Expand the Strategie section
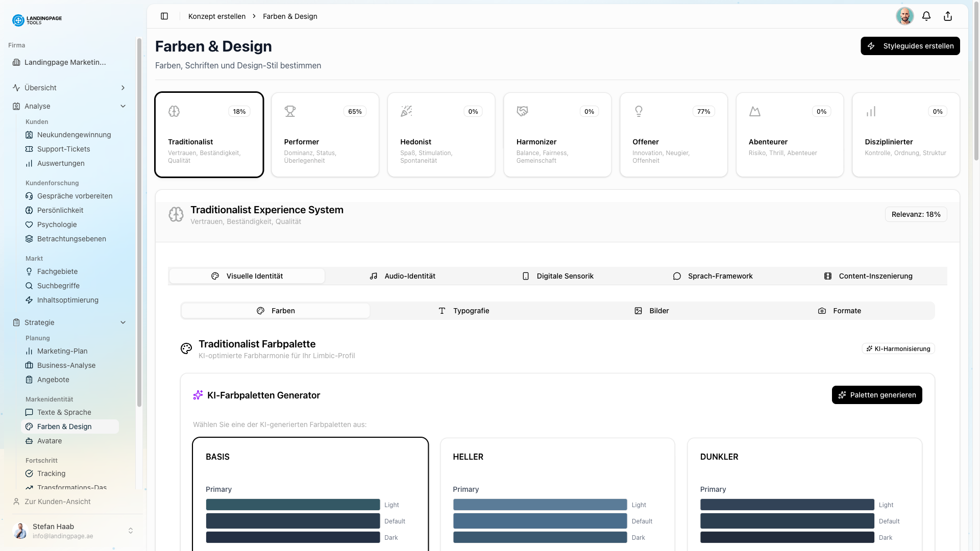 122,322
